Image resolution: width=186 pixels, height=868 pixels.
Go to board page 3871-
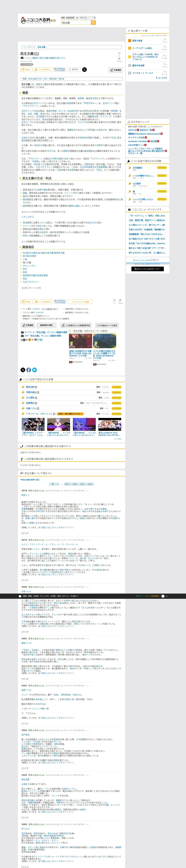coord(68,484)
